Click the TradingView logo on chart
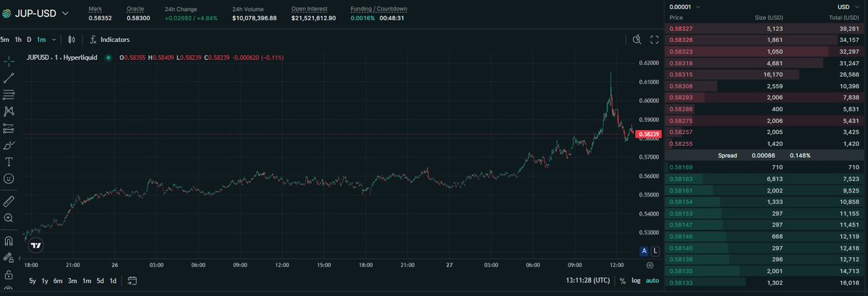The width and height of the screenshot is (868, 296). coord(36,245)
